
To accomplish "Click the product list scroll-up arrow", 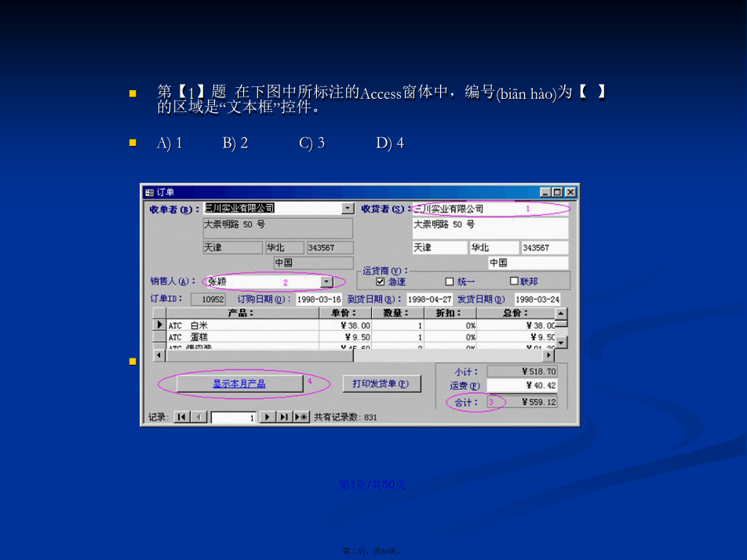I will coord(561,314).
